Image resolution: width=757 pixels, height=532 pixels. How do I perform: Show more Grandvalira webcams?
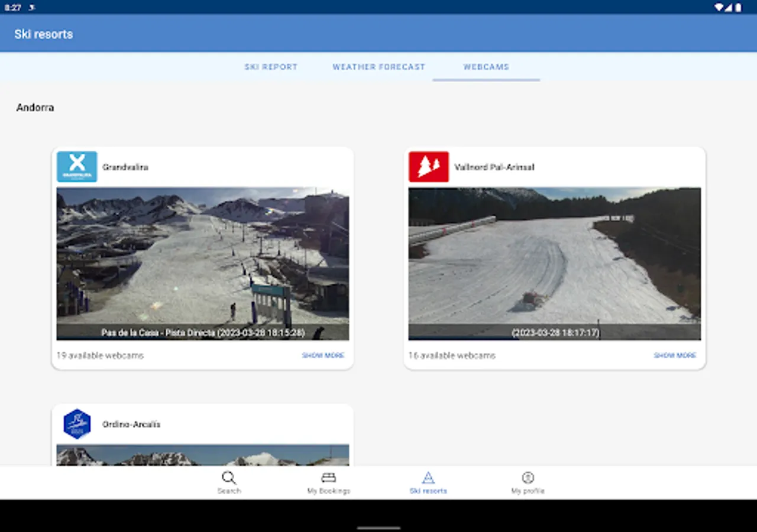click(x=323, y=355)
